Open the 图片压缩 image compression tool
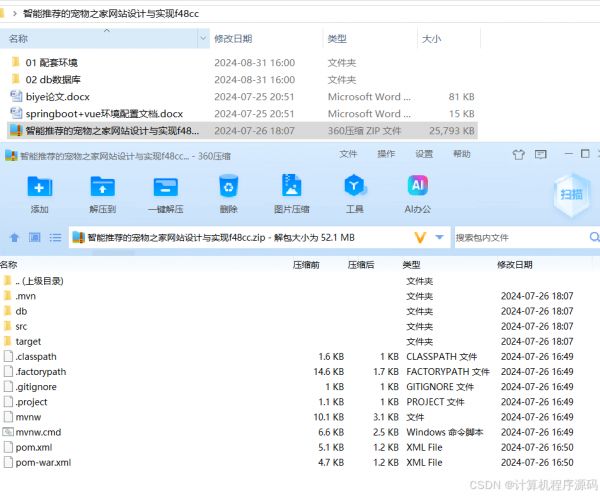This screenshot has height=496, width=600. [x=292, y=185]
